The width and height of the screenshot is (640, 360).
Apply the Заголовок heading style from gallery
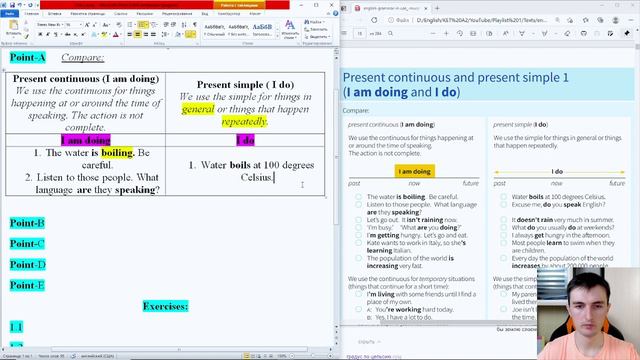point(262,31)
